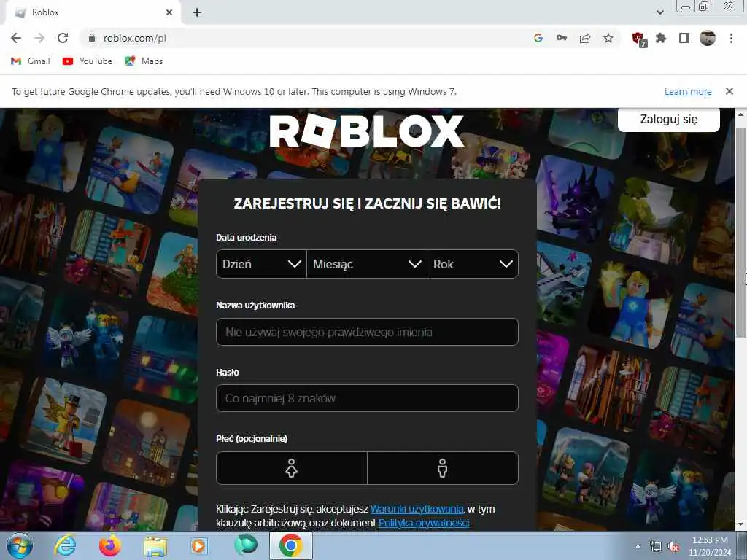747x560 pixels.
Task: Click the Chrome taskbar icon
Action: (291, 545)
